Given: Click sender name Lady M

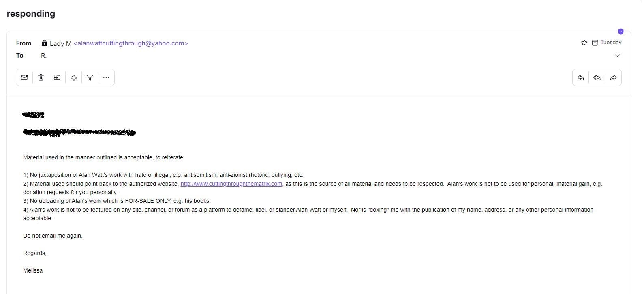Looking at the screenshot, I should tap(60, 43).
